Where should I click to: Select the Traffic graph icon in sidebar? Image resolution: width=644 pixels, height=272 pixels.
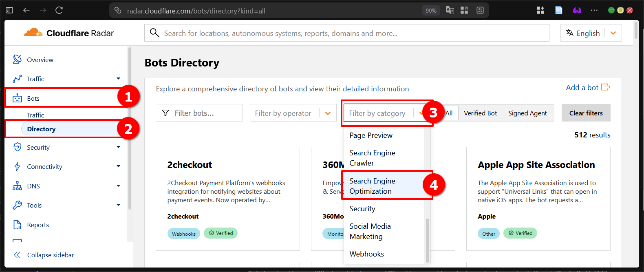17,79
